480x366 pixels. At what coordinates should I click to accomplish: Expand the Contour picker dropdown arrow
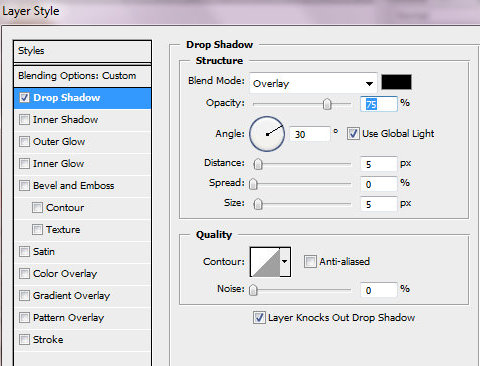click(x=285, y=262)
